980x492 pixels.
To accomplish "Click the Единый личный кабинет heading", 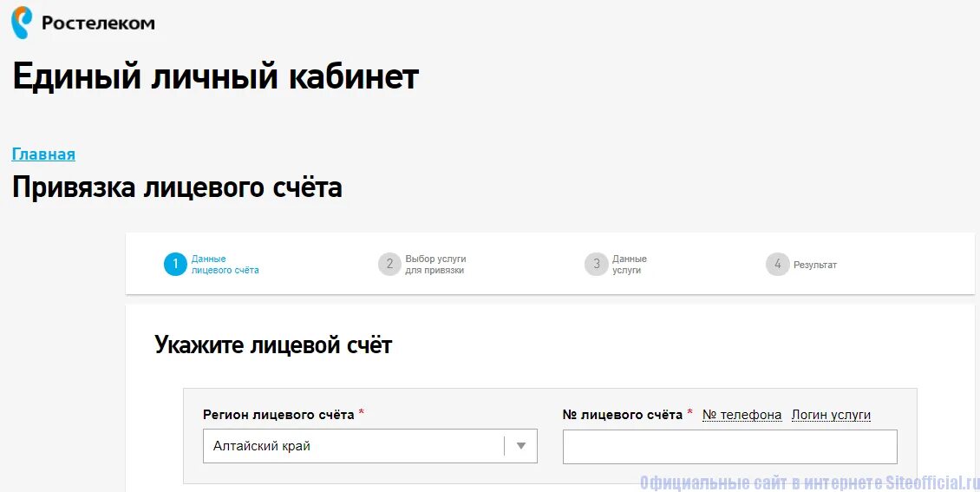I will click(216, 77).
